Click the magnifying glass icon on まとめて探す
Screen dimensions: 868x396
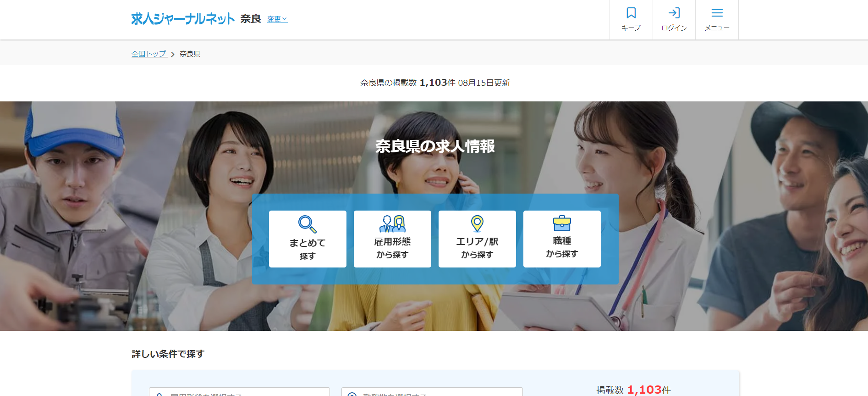click(x=307, y=224)
